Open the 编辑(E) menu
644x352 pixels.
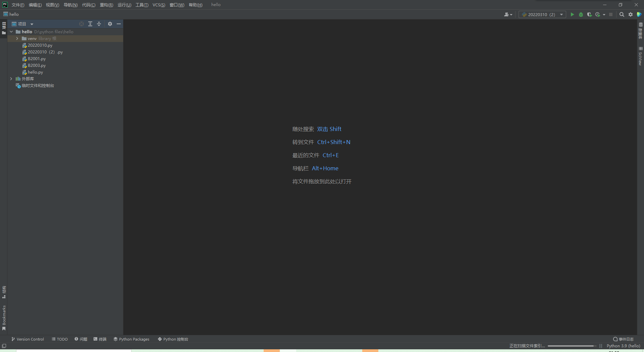coord(35,5)
